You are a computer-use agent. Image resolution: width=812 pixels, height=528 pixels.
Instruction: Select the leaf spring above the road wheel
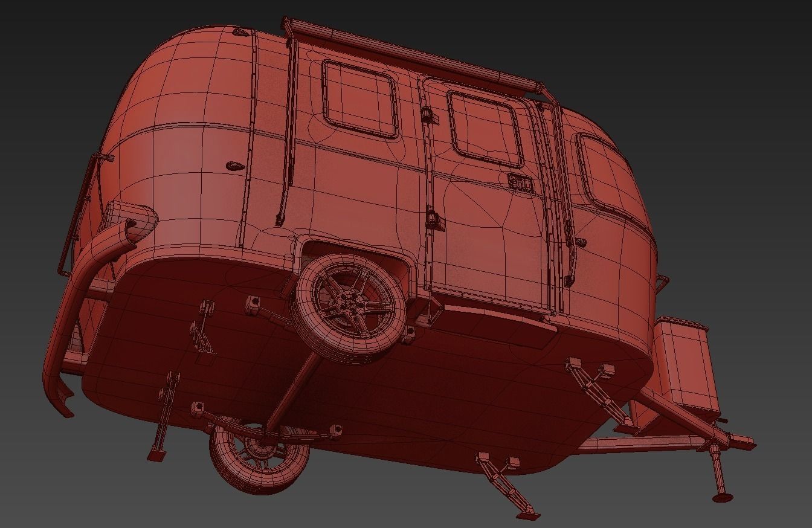266,425
